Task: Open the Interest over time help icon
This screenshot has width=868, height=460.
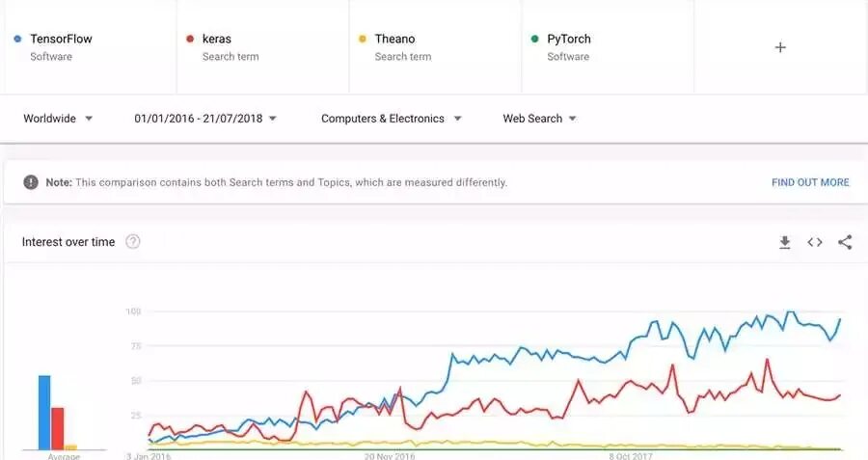Action: tap(133, 242)
